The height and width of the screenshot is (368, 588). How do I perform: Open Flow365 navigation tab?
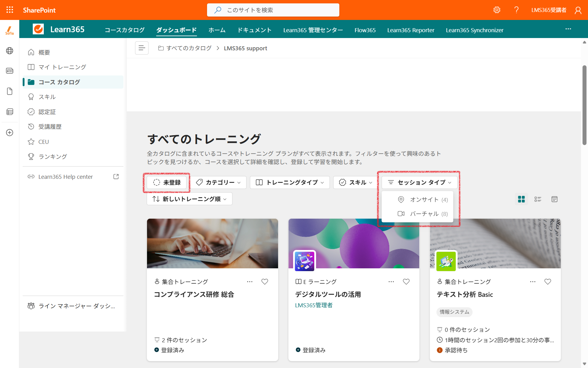[365, 30]
